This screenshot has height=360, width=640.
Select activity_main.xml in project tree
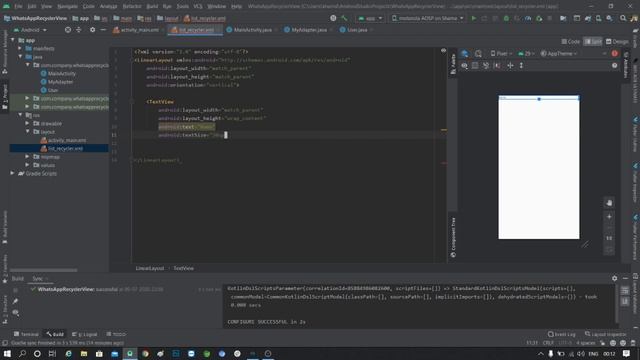[x=67, y=140]
